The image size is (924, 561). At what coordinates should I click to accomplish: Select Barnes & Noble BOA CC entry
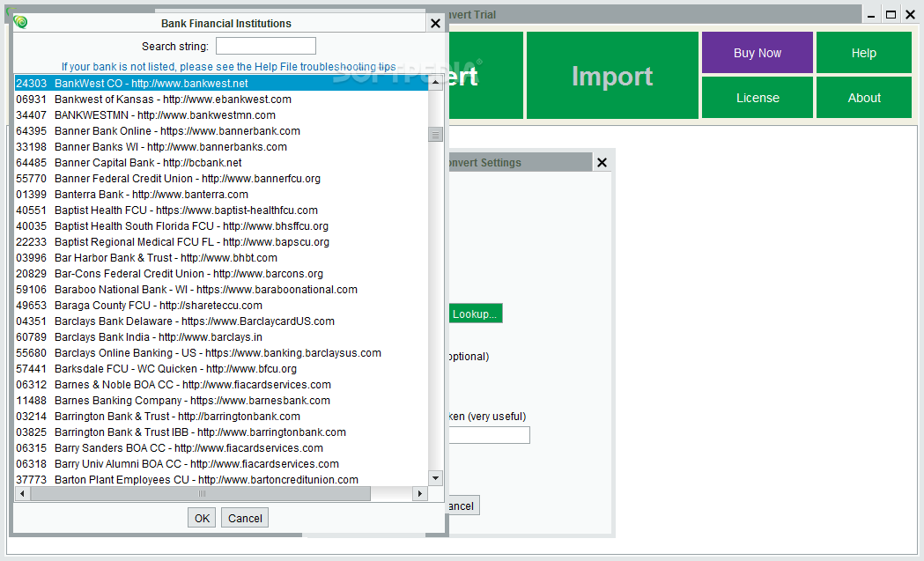point(222,385)
